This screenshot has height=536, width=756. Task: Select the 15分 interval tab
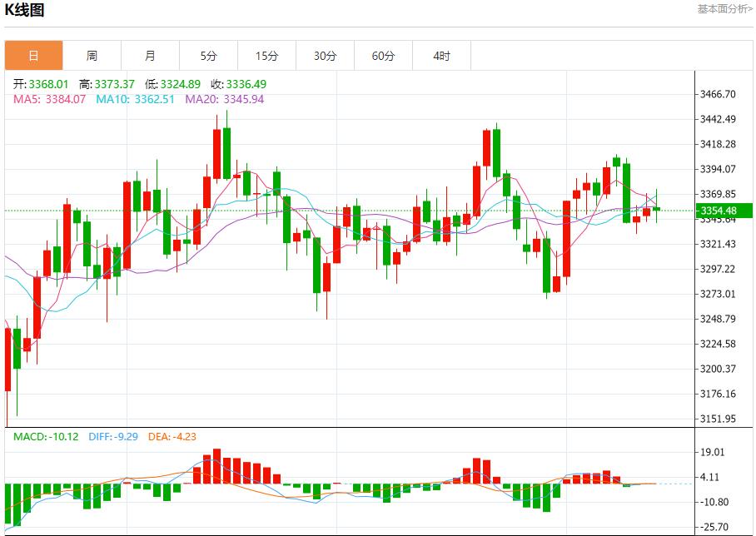coord(266,55)
